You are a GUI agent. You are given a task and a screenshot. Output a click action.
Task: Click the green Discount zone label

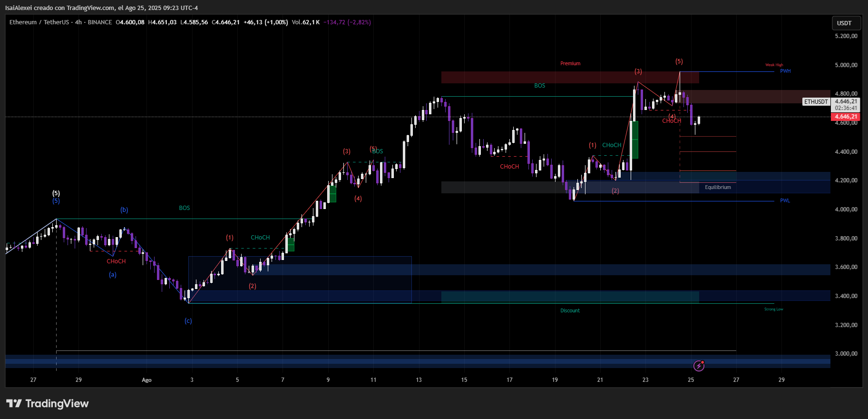[570, 311]
